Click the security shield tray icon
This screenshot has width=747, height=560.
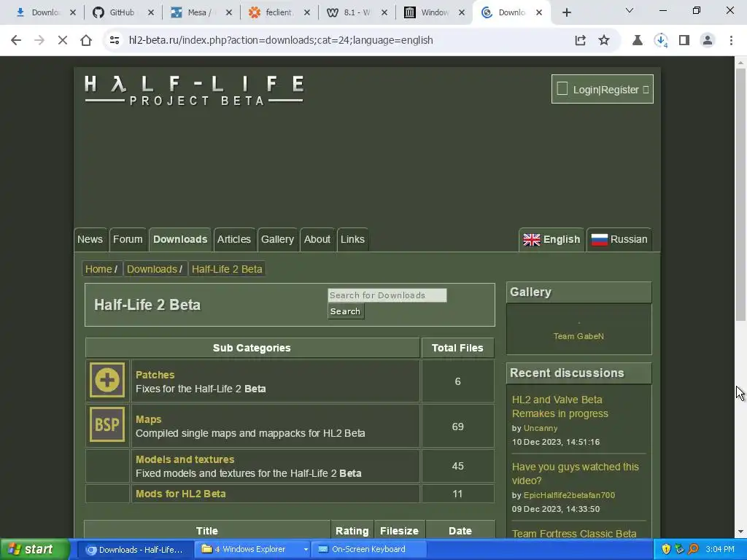click(666, 550)
